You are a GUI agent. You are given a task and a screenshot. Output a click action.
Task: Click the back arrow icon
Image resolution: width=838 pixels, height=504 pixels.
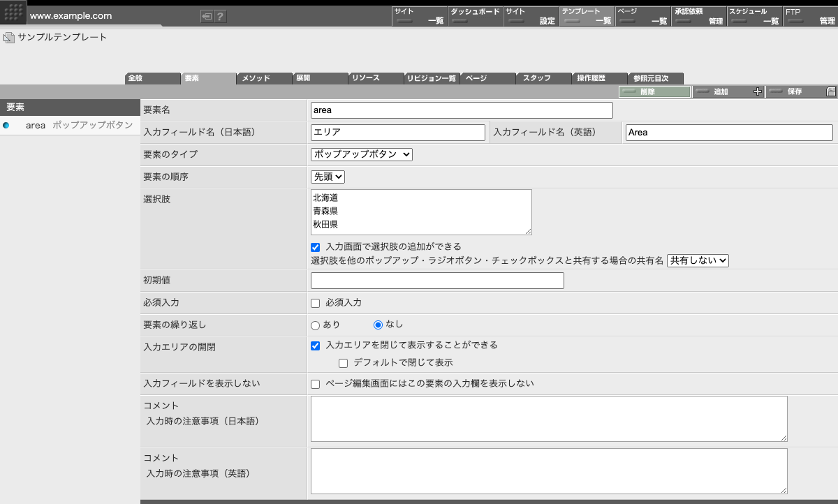(207, 17)
